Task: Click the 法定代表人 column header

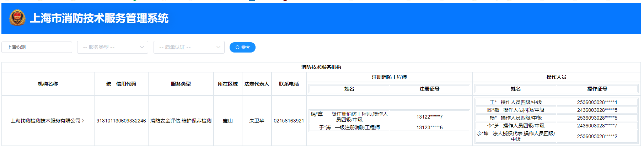Action: click(257, 84)
